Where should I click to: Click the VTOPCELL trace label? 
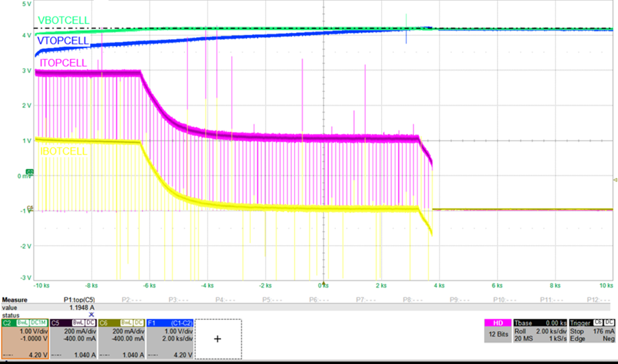64,41
